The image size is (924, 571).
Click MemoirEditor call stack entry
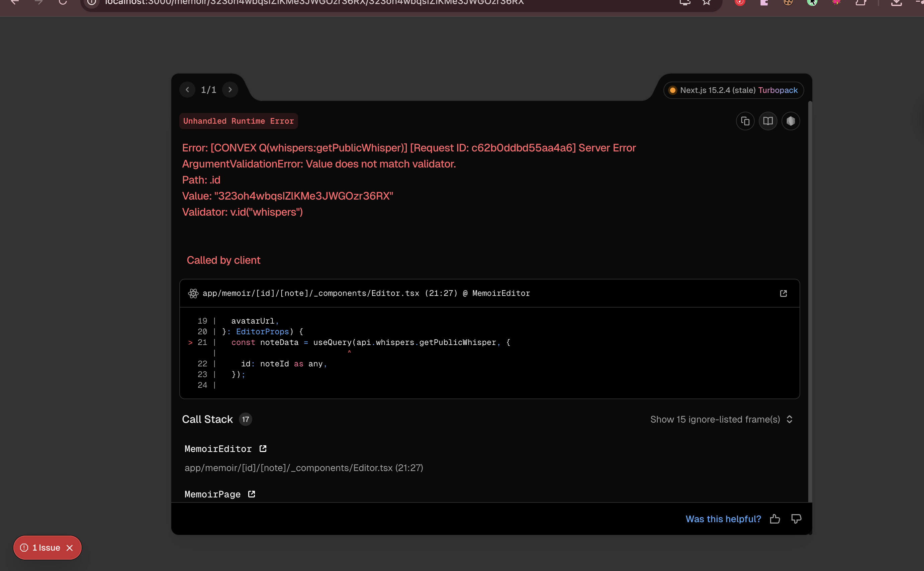coord(218,449)
